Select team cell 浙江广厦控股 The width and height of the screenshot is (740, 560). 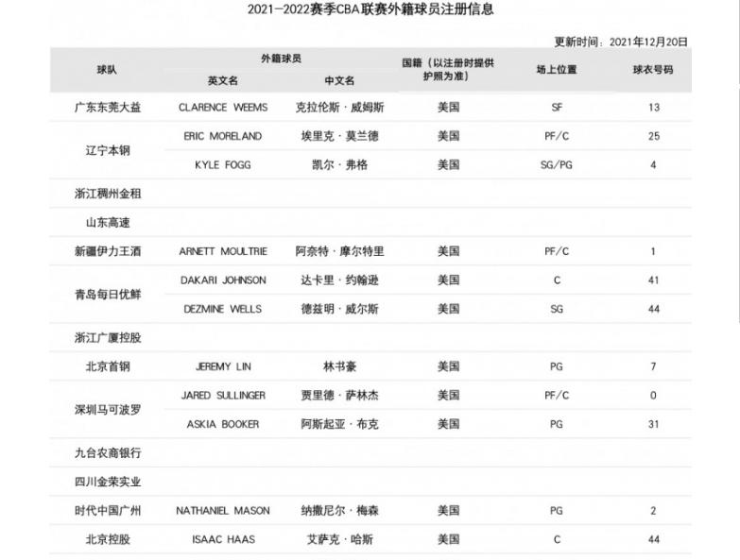coord(108,337)
